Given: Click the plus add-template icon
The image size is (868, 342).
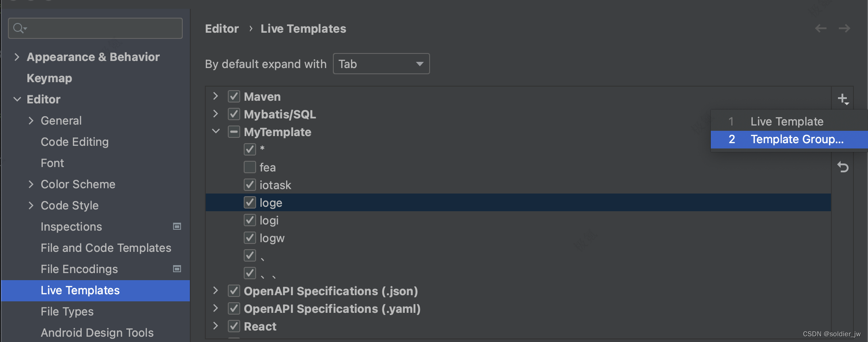Looking at the screenshot, I should pos(842,99).
